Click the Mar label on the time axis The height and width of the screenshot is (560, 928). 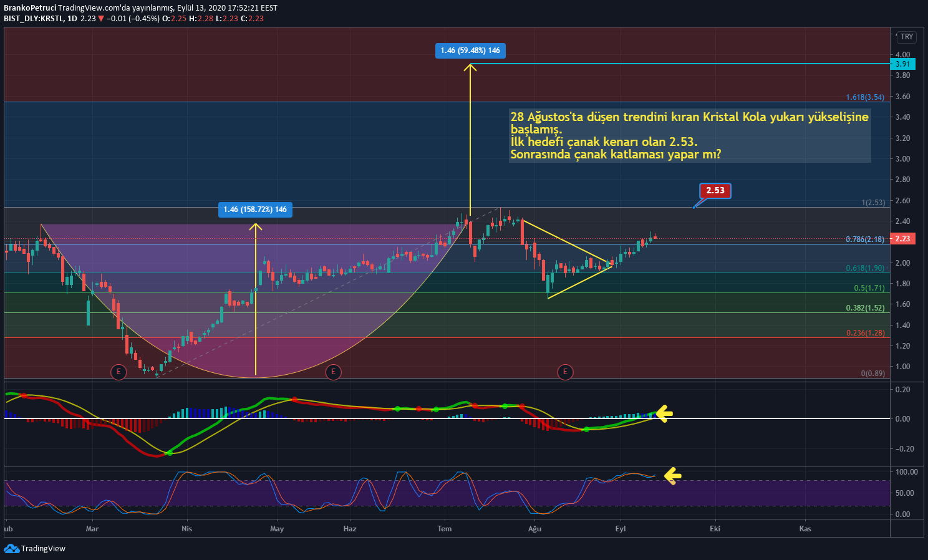click(92, 529)
